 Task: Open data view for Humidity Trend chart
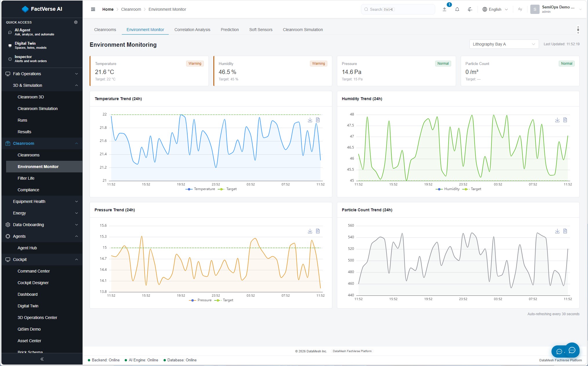point(565,120)
